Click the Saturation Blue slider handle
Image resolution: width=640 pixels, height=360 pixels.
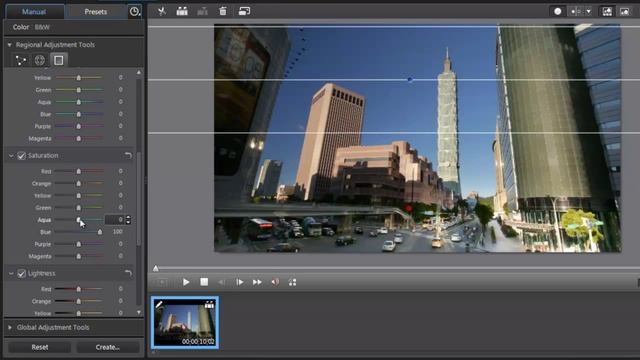click(100, 232)
